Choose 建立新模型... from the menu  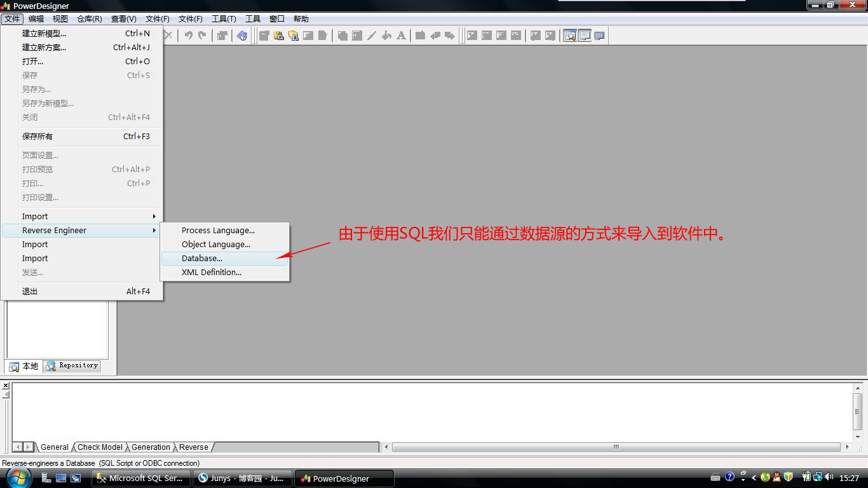[81, 33]
